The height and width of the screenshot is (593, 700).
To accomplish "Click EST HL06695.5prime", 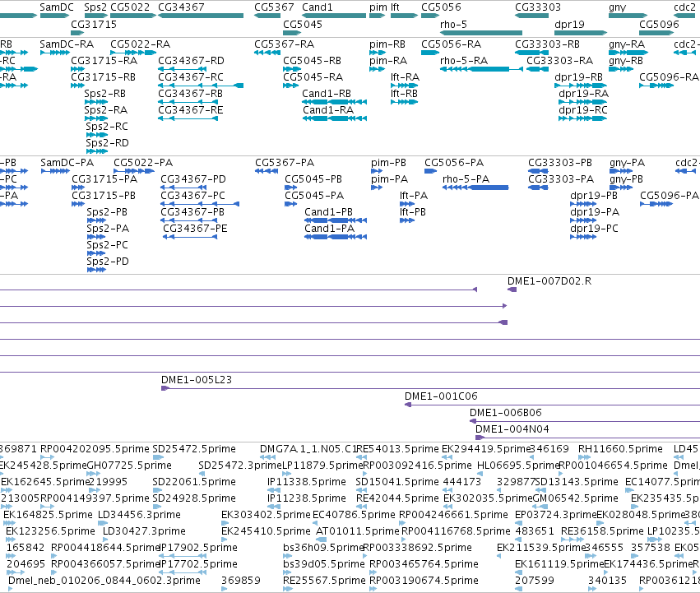I will pyautogui.click(x=518, y=466).
